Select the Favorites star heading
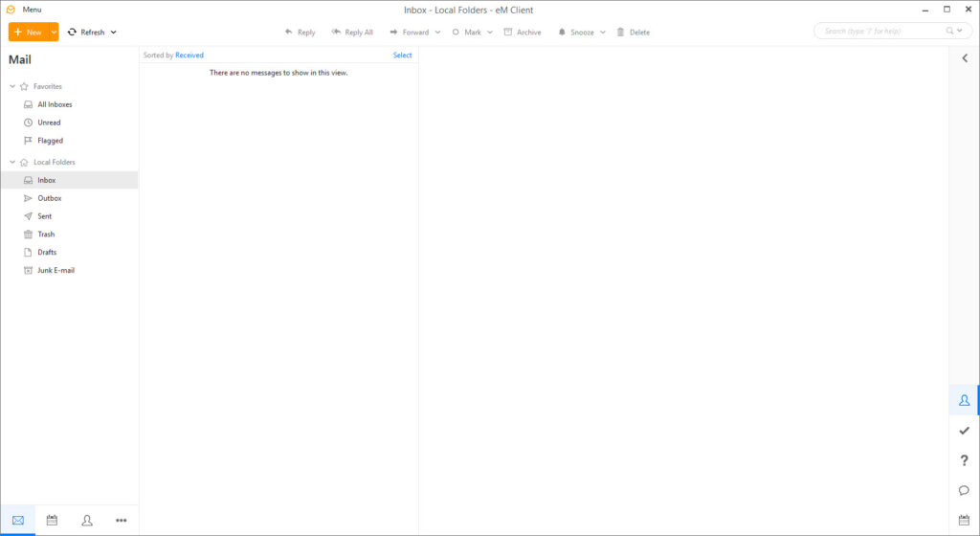 (41, 86)
